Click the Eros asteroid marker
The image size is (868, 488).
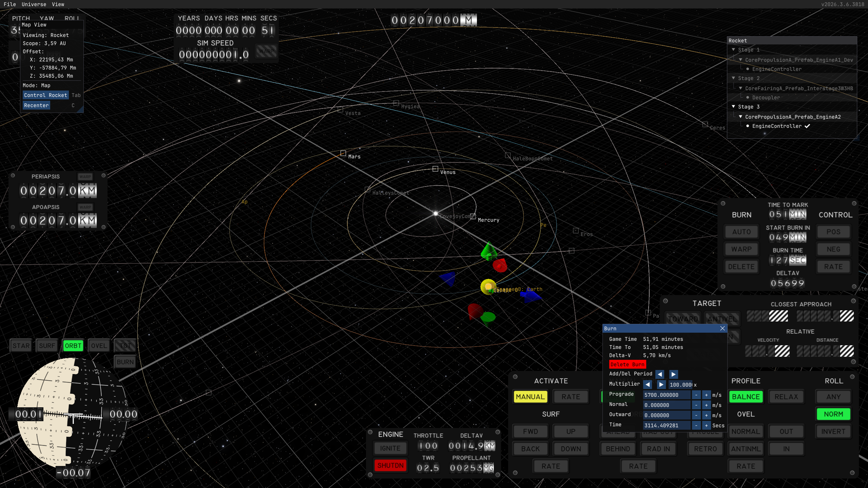point(576,231)
